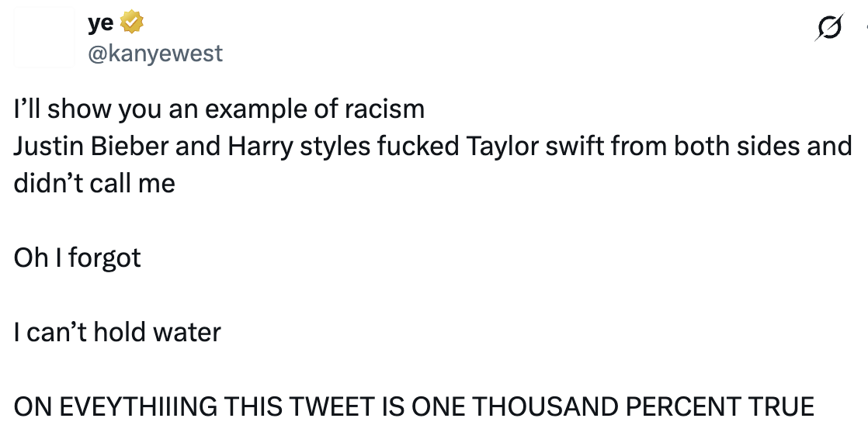The image size is (868, 439).
Task: Visit the @kanyewest handle link
Action: [155, 53]
